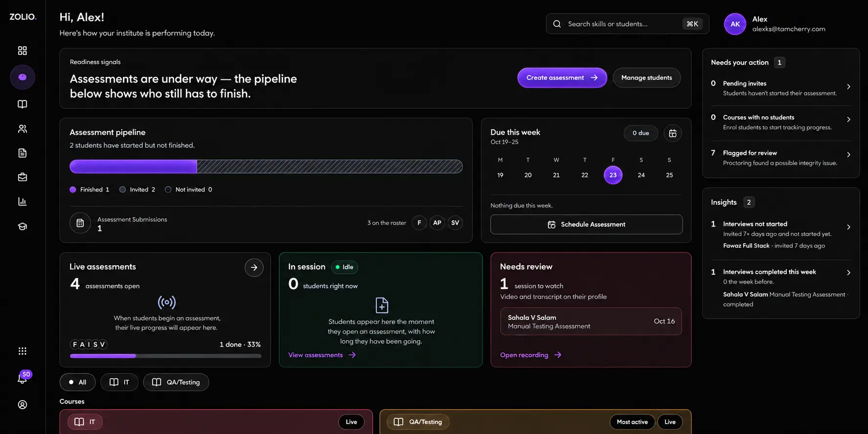Image resolution: width=868 pixels, height=434 pixels.
Task: Click the ZOLIO logo
Action: pos(23,17)
